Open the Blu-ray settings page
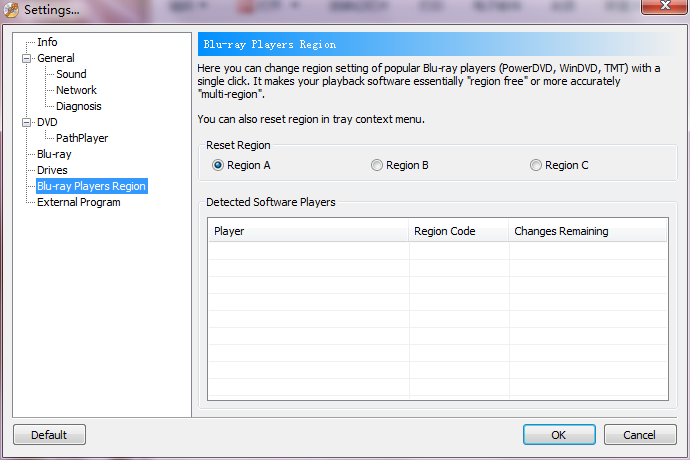The height and width of the screenshot is (460, 690). (54, 154)
